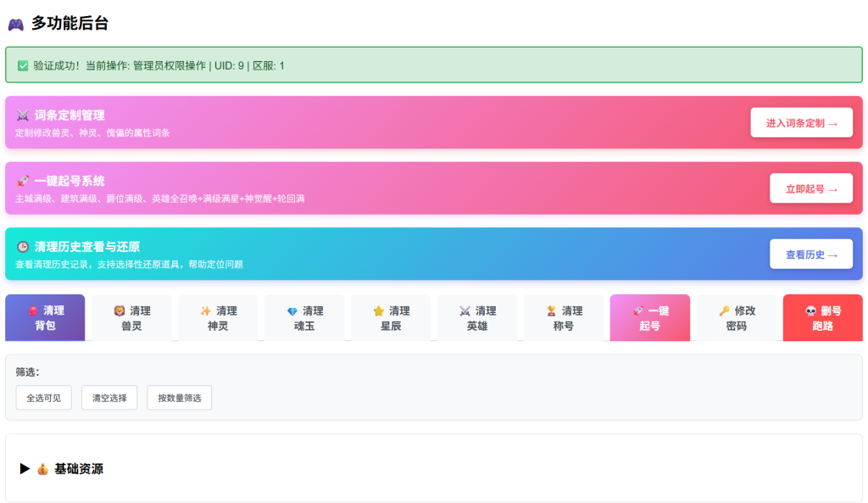This screenshot has height=503, width=868.
Task: Click the 多功能后台 page title
Action: [x=70, y=23]
